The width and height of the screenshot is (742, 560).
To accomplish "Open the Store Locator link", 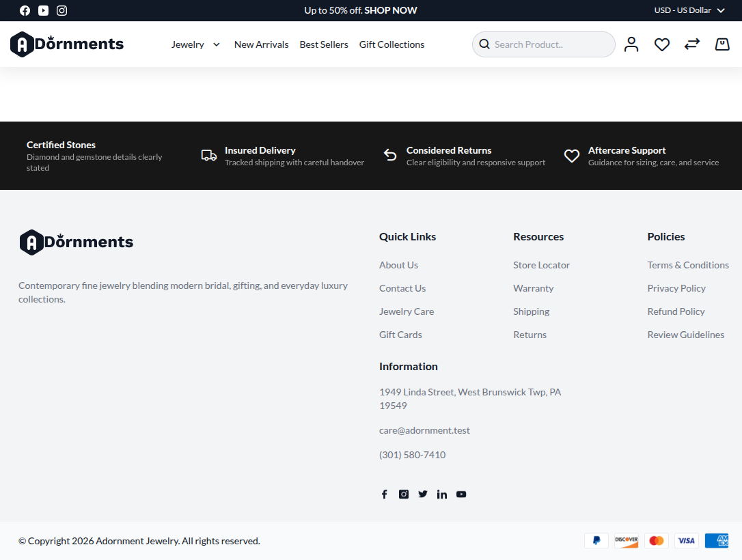I will (x=541, y=265).
